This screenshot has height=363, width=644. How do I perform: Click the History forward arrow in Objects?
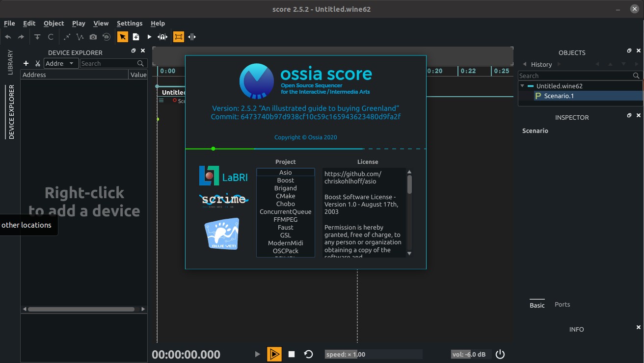click(x=558, y=64)
